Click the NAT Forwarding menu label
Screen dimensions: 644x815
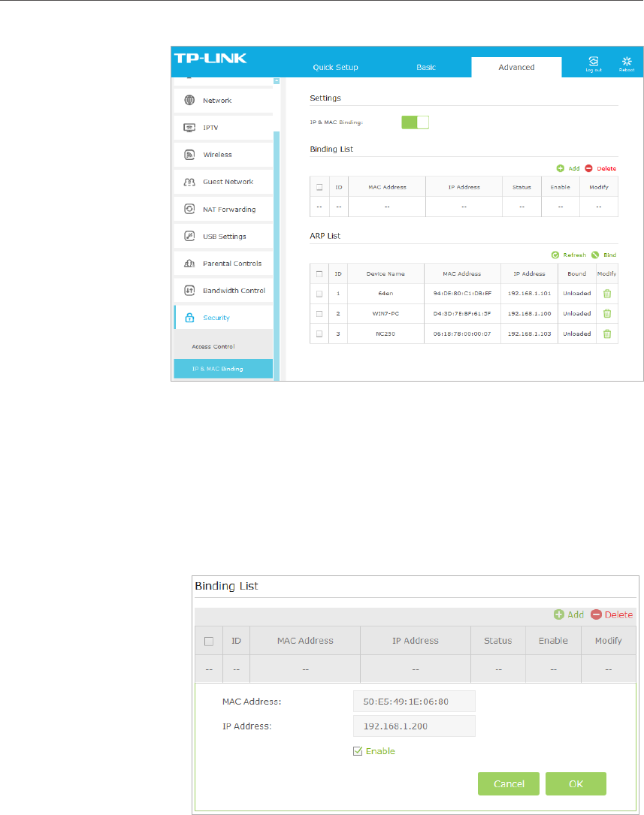pos(229,210)
